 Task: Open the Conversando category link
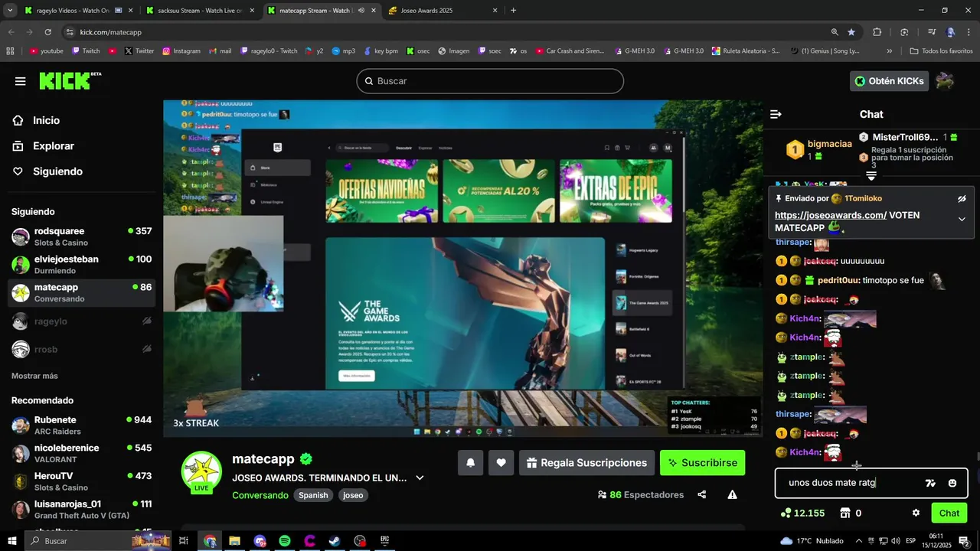(x=260, y=495)
